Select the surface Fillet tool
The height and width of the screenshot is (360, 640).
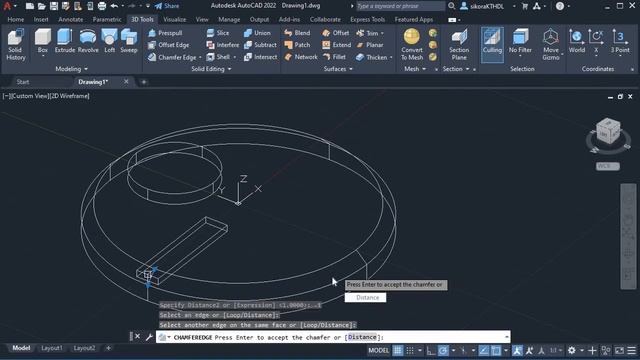(x=334, y=57)
